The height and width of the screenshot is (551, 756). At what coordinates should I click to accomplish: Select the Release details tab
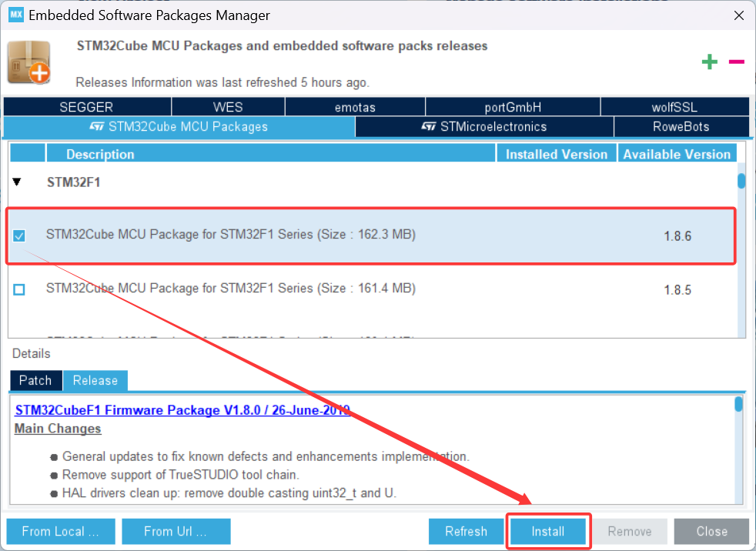tap(95, 380)
